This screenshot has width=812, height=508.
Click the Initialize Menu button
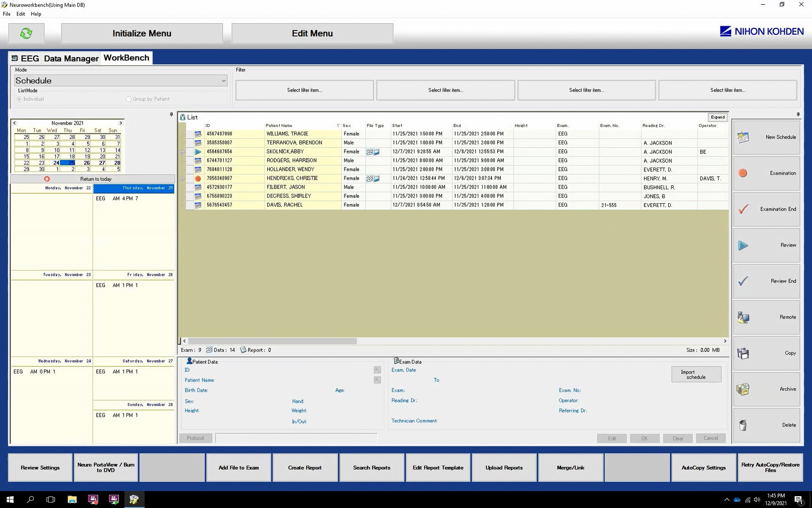142,33
